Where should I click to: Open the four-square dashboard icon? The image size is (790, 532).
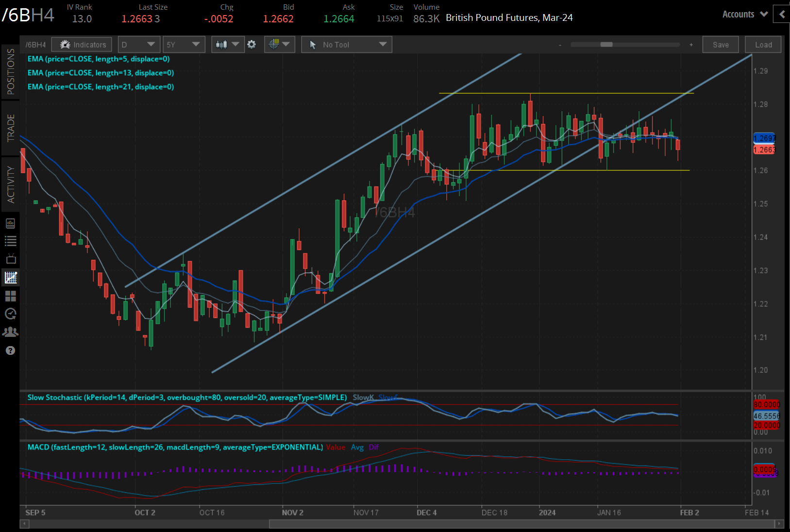tap(10, 296)
